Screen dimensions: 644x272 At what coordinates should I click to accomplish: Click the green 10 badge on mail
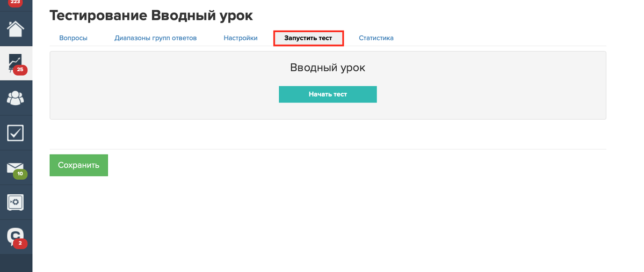click(x=20, y=174)
